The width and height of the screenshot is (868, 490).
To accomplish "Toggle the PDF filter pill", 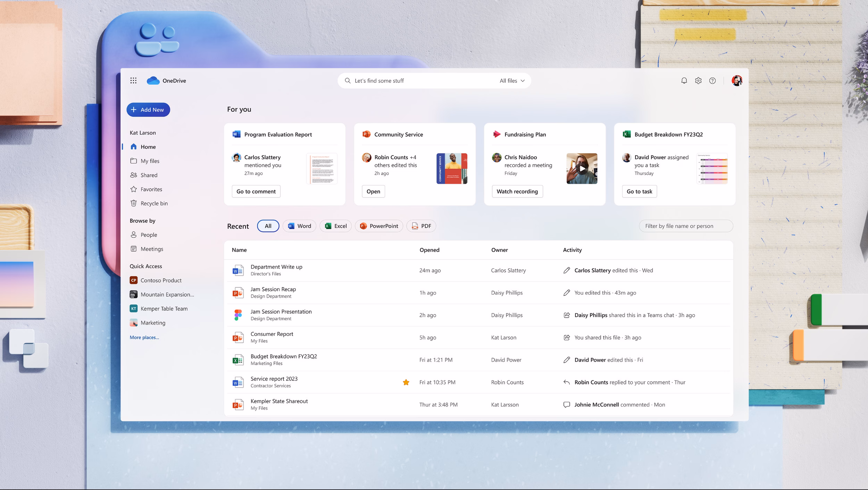I will tap(421, 226).
